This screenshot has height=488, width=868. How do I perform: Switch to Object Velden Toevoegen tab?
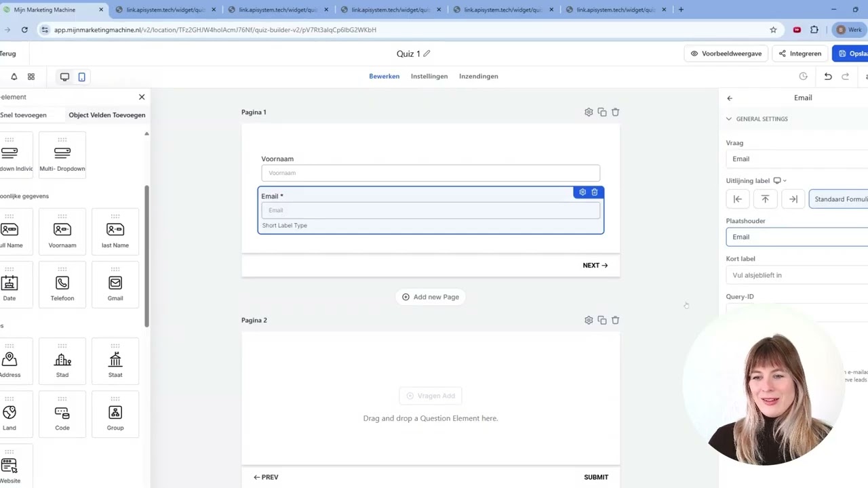(x=107, y=115)
